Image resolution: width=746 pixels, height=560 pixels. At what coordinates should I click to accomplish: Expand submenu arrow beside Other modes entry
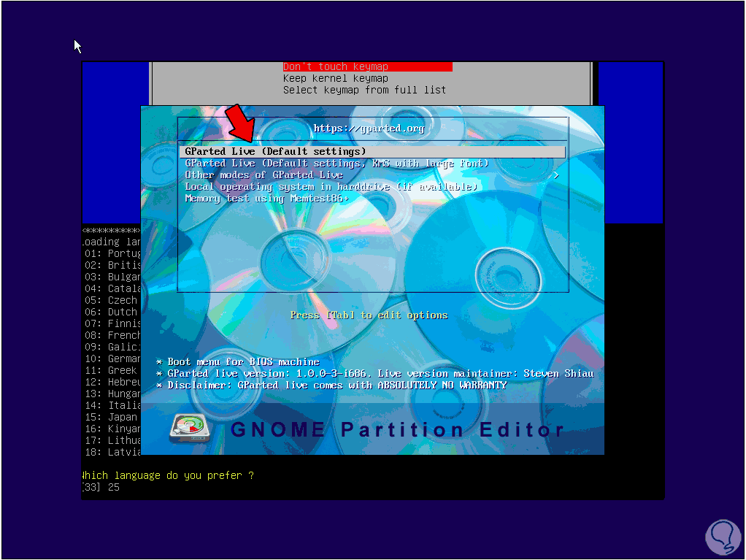(x=555, y=175)
